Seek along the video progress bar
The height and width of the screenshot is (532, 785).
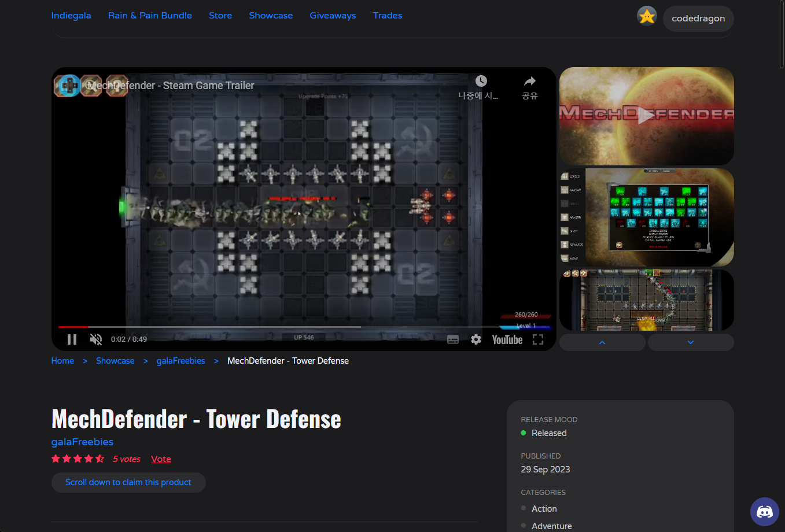click(x=304, y=327)
